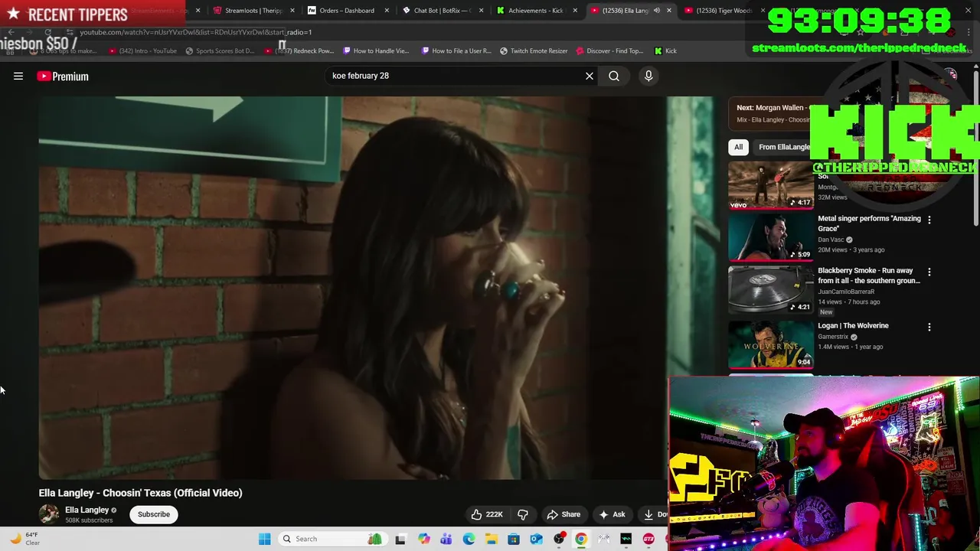Image resolution: width=980 pixels, height=551 pixels.
Task: Like the video with the thumbs-up 222K
Action: [487, 514]
